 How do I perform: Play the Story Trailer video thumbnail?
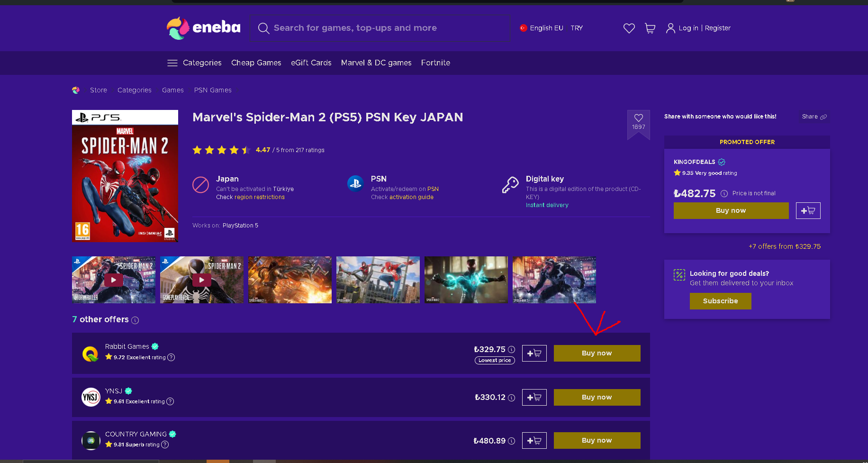point(114,280)
